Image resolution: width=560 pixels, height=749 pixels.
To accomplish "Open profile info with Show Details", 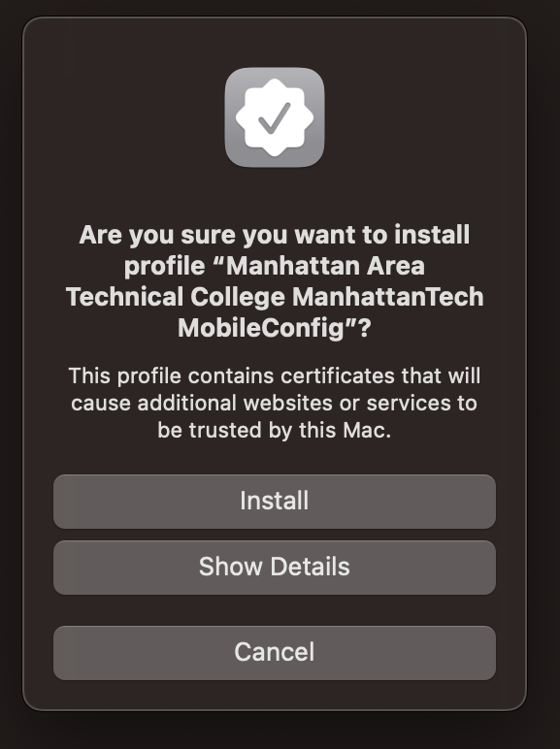I will (275, 567).
